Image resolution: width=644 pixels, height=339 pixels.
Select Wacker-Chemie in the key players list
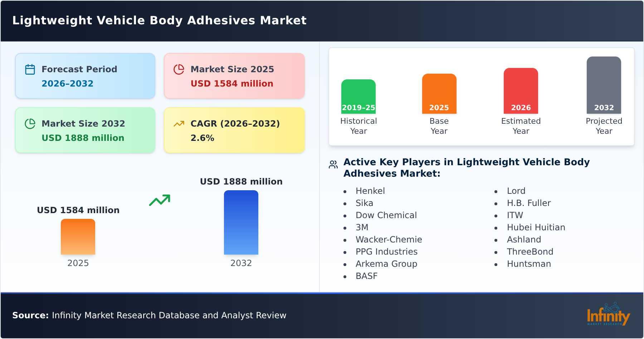coord(389,240)
